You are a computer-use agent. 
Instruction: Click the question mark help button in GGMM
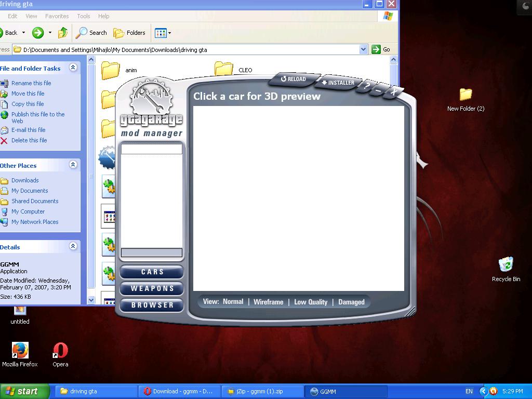pos(366,86)
